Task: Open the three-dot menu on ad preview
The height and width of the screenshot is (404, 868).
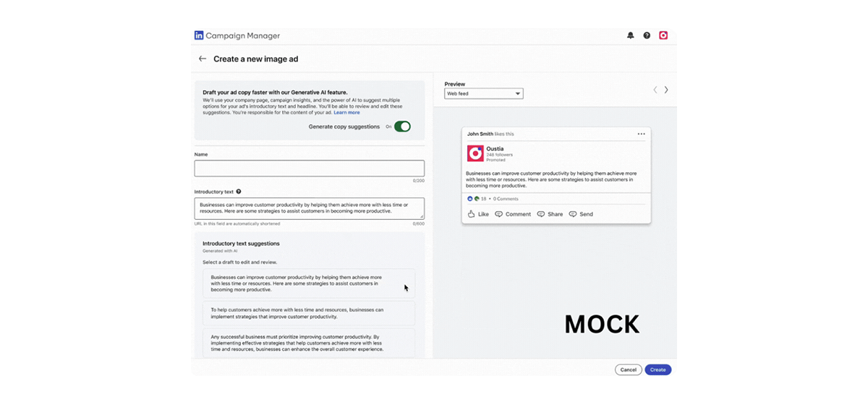Action: point(641,134)
